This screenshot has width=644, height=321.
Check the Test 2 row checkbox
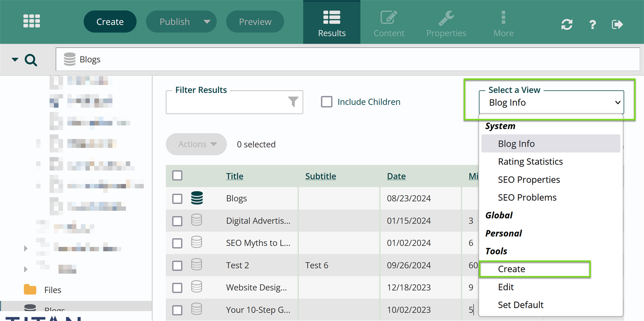click(177, 266)
